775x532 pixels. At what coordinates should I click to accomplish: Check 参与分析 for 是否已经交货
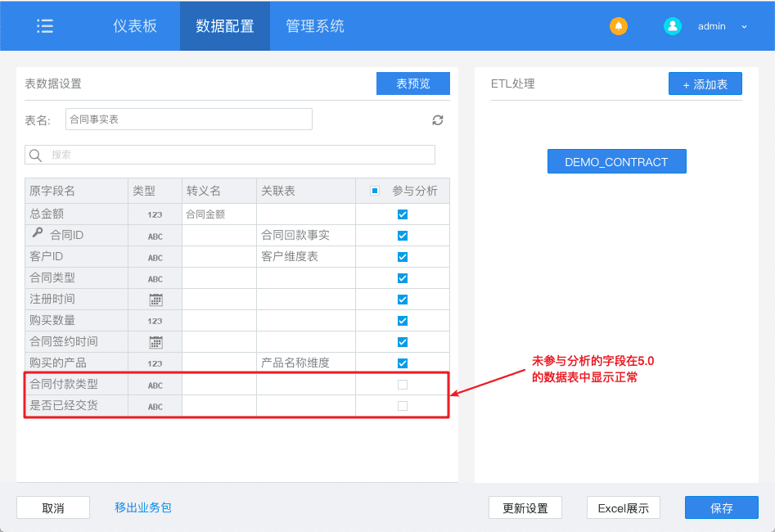[x=403, y=405]
